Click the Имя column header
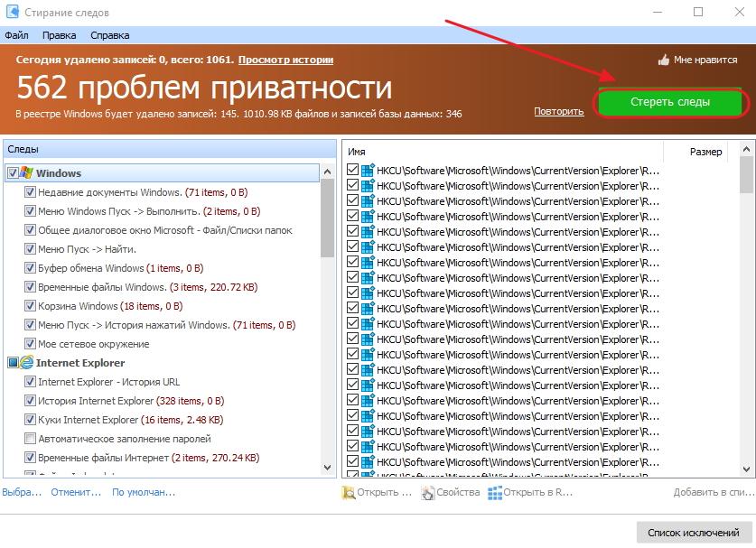Image resolution: width=756 pixels, height=548 pixels. click(x=503, y=152)
